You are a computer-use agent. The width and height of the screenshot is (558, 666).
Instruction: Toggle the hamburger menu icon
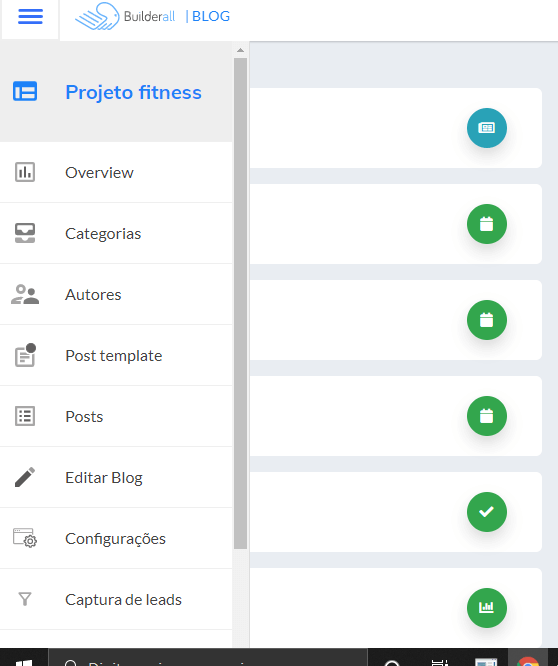click(x=30, y=17)
